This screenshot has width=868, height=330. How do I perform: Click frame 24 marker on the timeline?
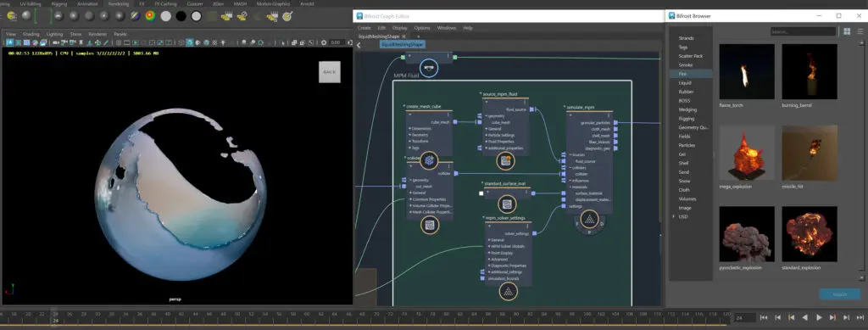click(x=55, y=316)
